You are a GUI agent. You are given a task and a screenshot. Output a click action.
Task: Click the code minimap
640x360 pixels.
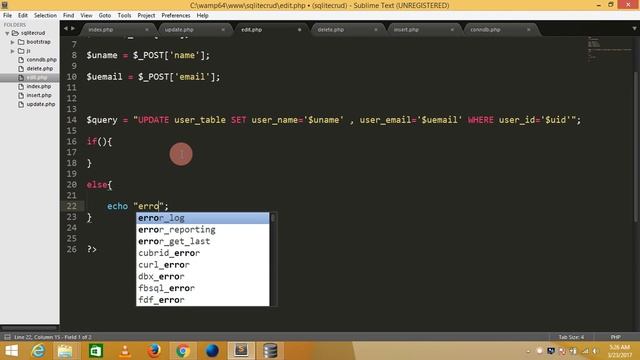pyautogui.click(x=609, y=50)
